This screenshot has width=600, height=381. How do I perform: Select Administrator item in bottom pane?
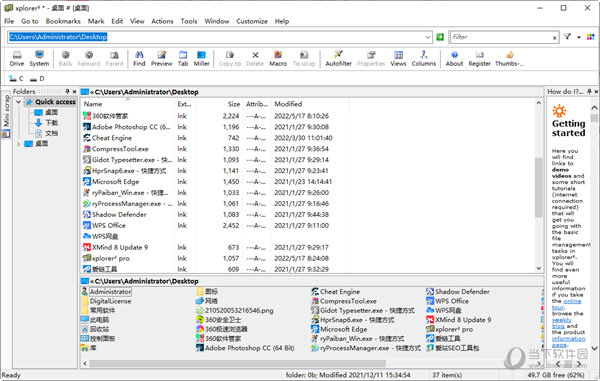(x=106, y=291)
